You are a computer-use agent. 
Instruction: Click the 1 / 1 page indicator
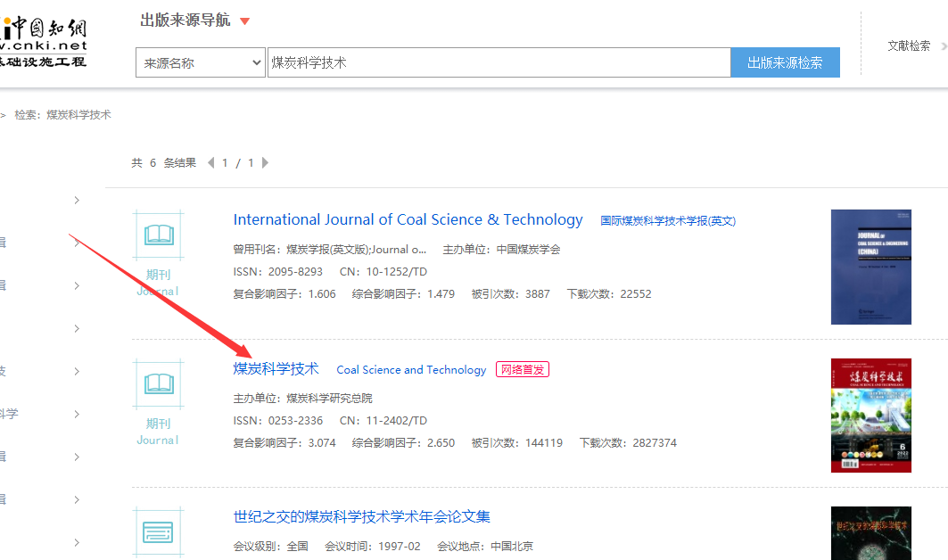(237, 162)
